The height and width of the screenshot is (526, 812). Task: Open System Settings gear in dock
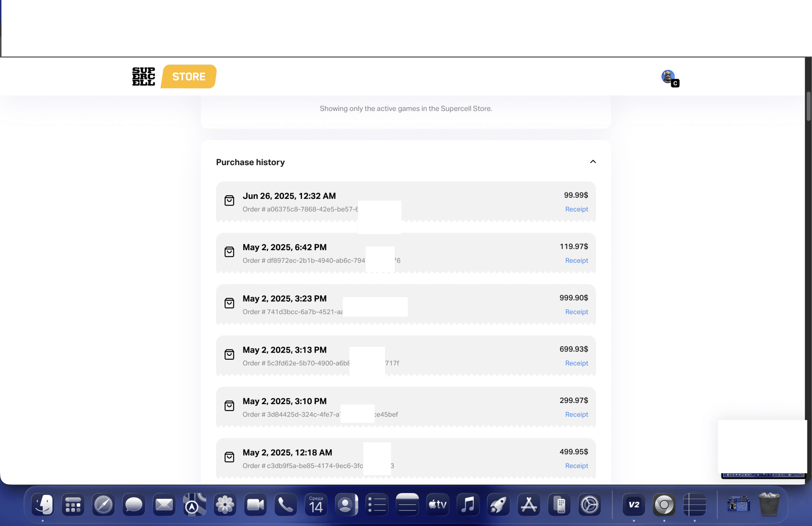click(590, 504)
